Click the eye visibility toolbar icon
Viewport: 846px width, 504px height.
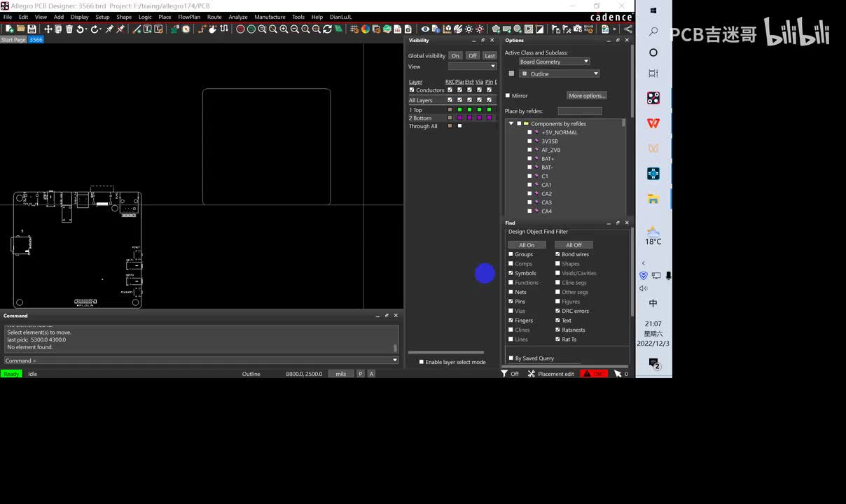(x=425, y=29)
